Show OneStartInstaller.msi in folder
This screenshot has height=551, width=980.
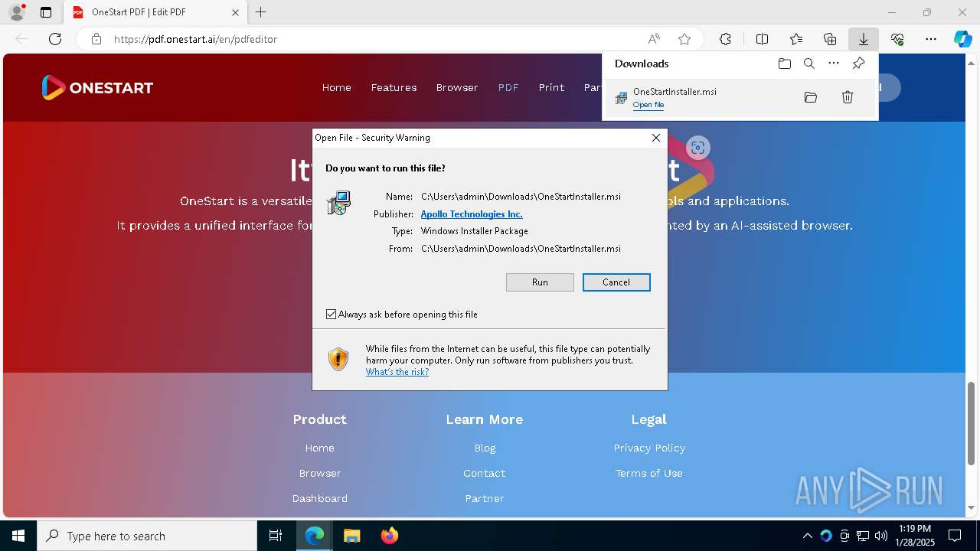pos(811,97)
